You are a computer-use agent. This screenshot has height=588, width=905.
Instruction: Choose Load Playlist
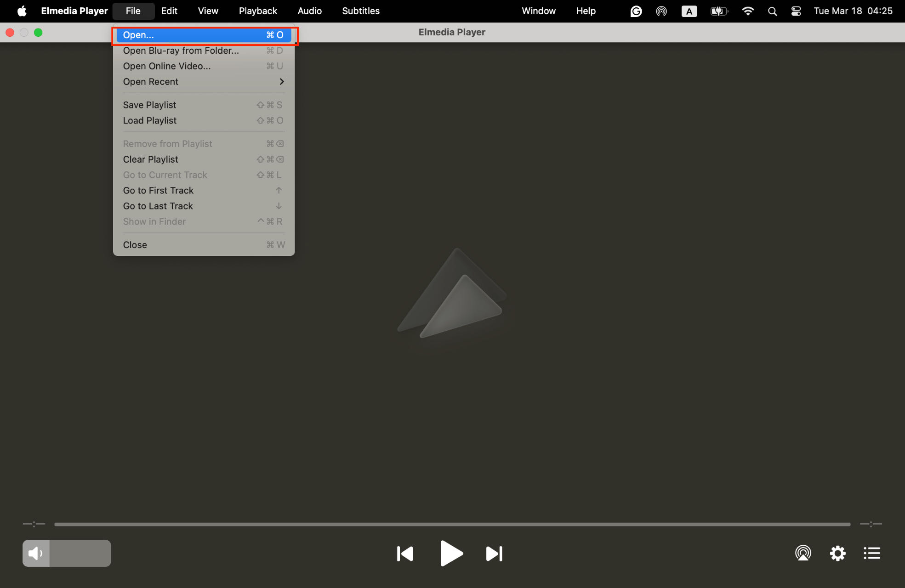[204, 121]
